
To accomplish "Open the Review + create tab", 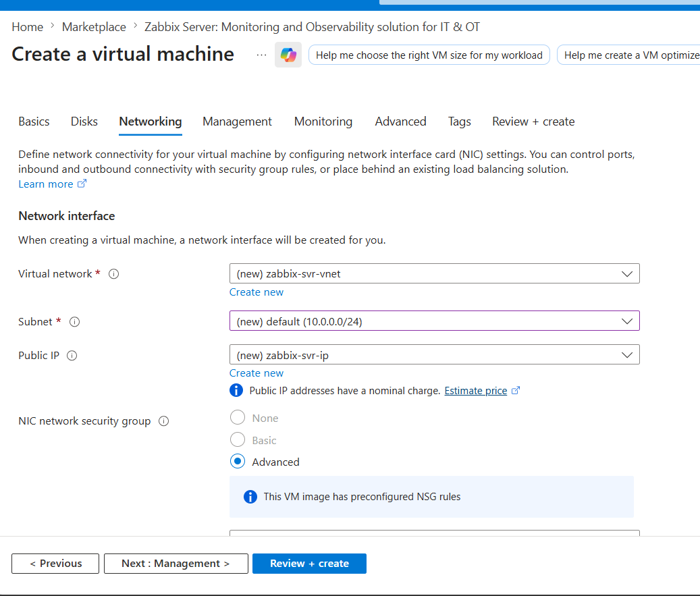I will click(x=533, y=121).
